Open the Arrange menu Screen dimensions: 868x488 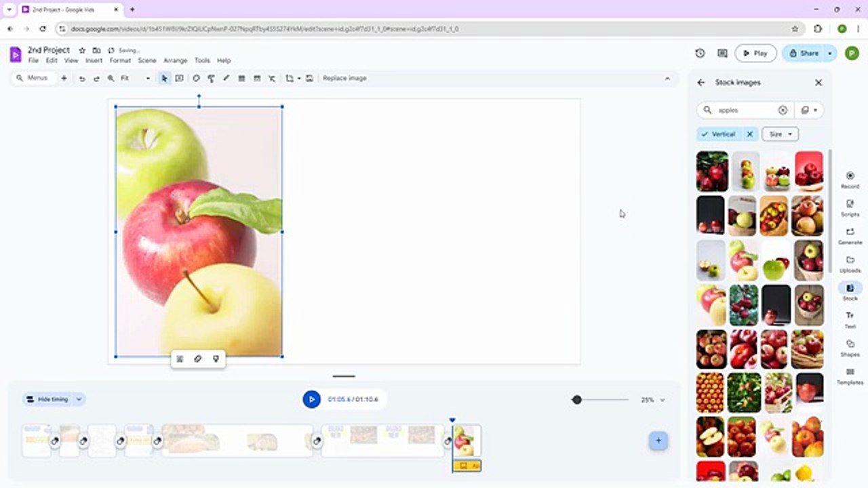coord(175,60)
